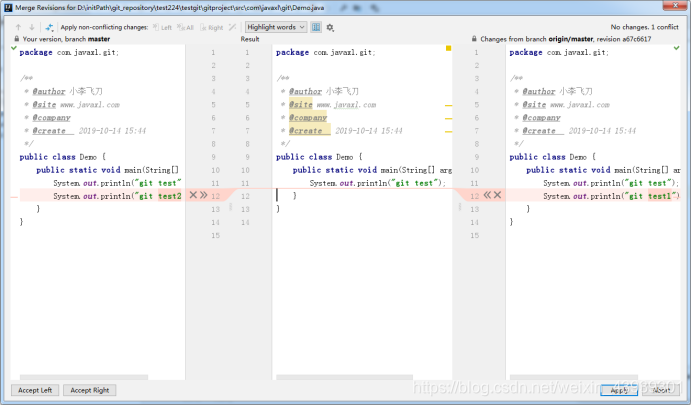692x406 pixels.
Task: Click @company highlighted word in result pane
Action: tap(308, 118)
